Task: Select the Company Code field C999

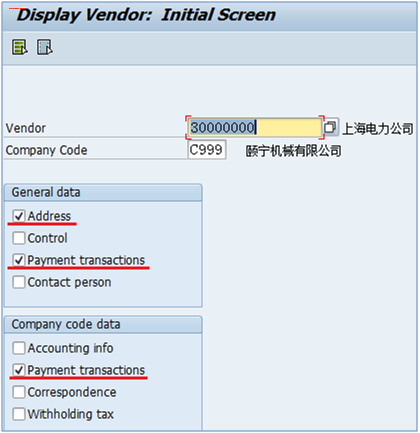Action: coord(207,150)
